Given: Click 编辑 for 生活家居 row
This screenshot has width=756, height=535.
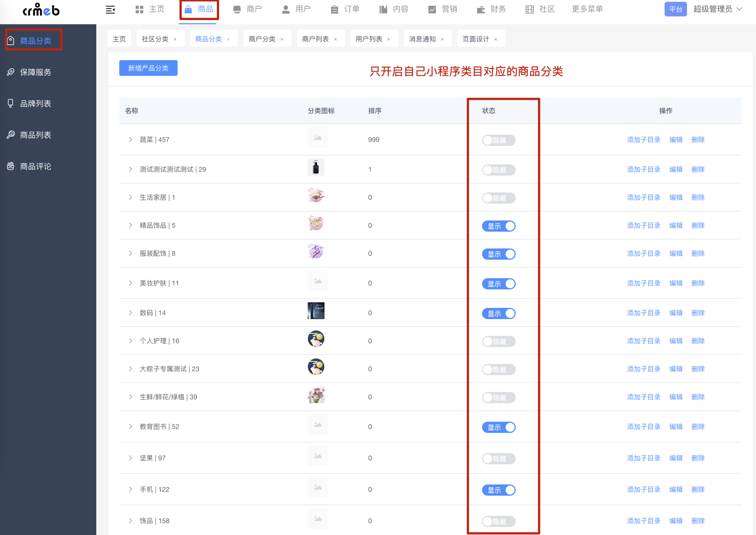Looking at the screenshot, I should pyautogui.click(x=676, y=197).
